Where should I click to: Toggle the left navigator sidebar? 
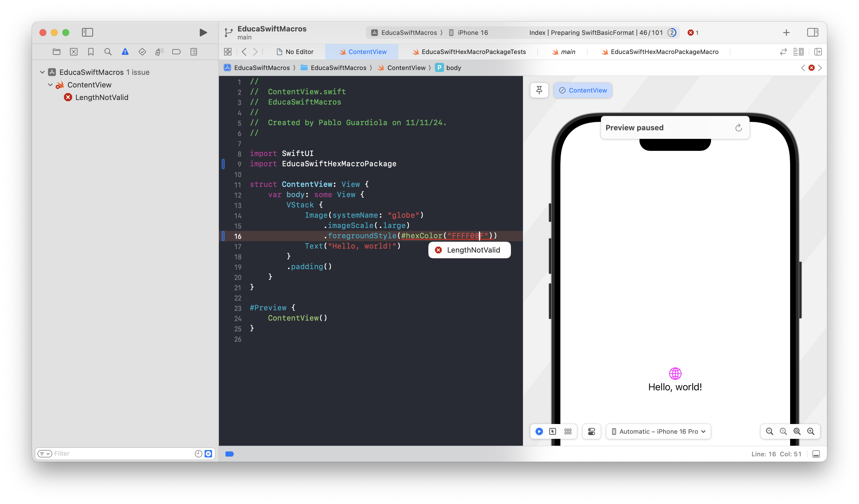click(x=87, y=32)
